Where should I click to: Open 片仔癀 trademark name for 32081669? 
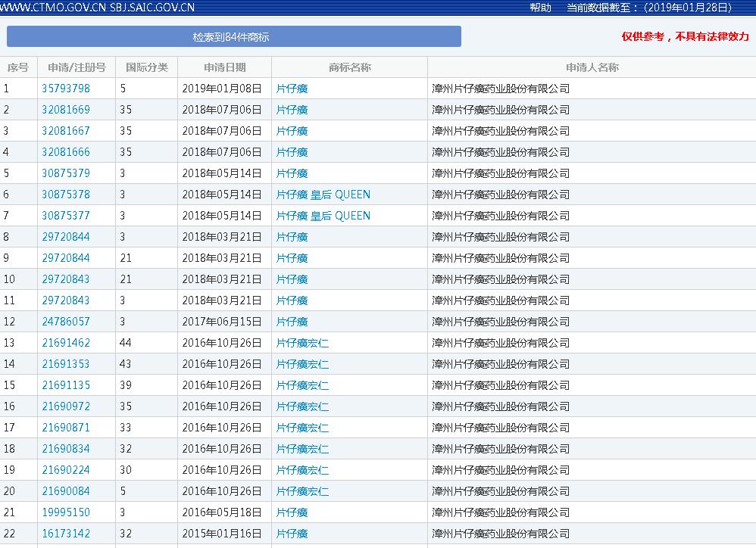[x=292, y=110]
